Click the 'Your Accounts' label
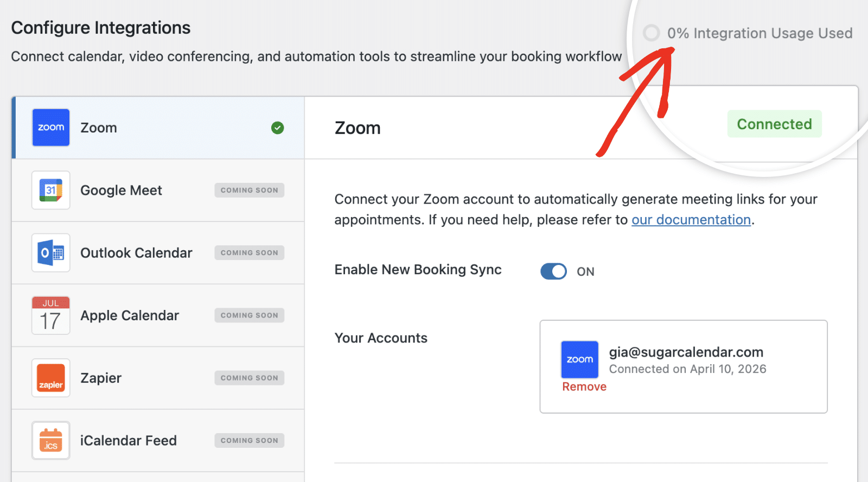The height and width of the screenshot is (482, 868). 381,338
